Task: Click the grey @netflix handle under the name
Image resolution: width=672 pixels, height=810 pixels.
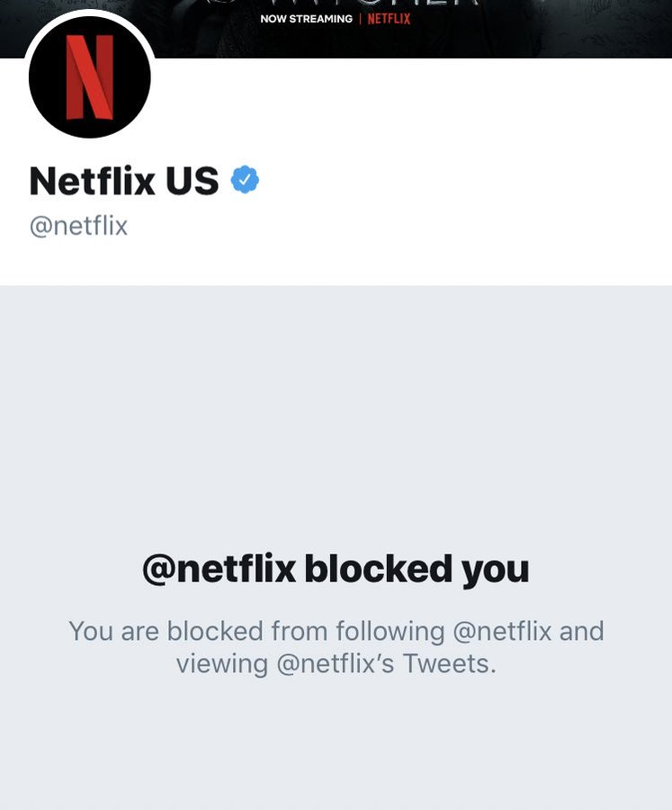Action: [78, 226]
